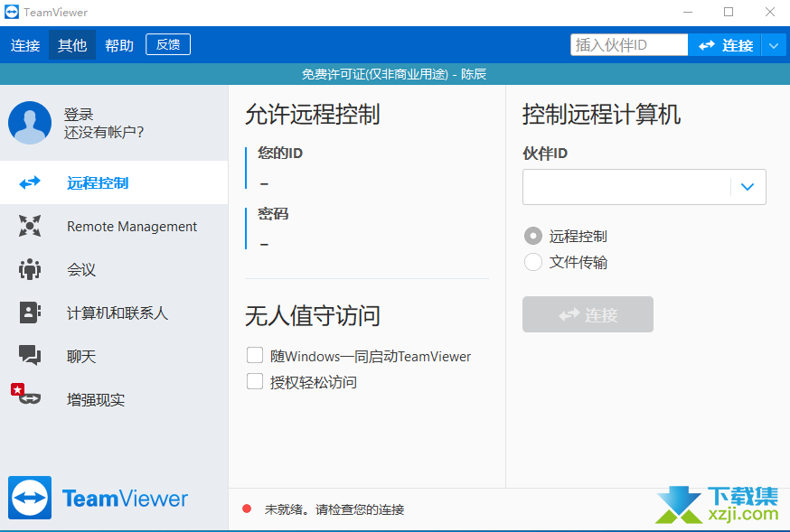Click the 无人值守访问 heading

coord(313,316)
